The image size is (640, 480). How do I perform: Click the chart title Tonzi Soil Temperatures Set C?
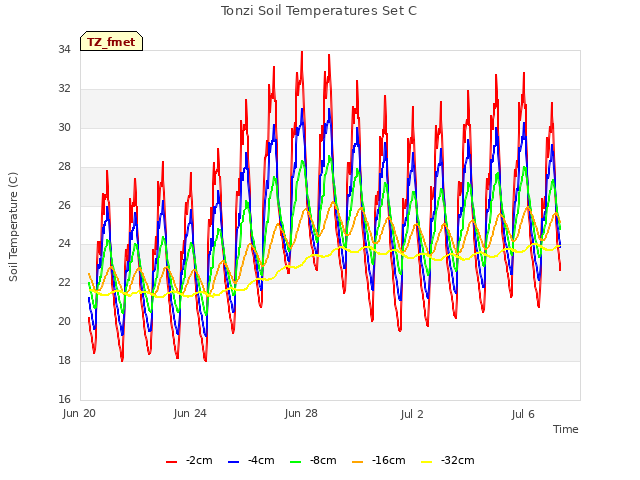319,11
